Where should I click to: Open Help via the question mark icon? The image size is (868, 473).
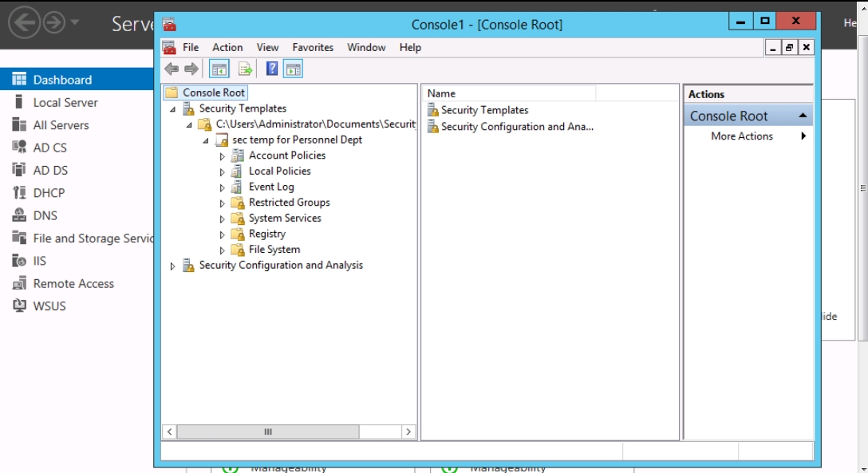tap(272, 69)
